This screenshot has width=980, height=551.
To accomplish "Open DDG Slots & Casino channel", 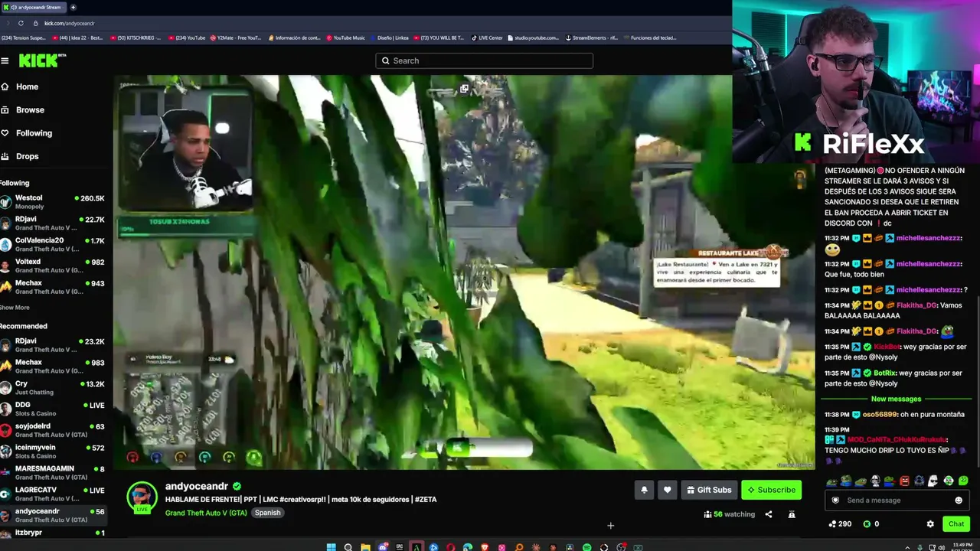I will pos(52,409).
